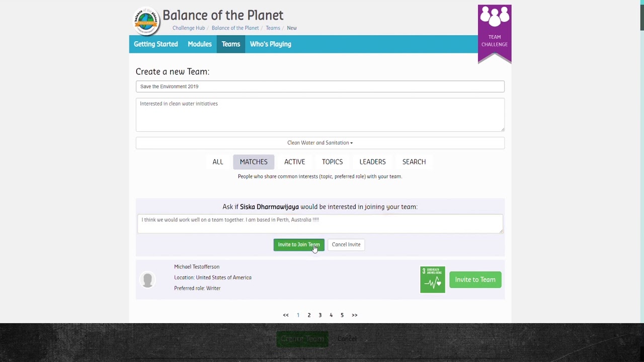Click the Challenge Hub breadcrumb link
Viewport: 644px width, 362px height.
189,28
